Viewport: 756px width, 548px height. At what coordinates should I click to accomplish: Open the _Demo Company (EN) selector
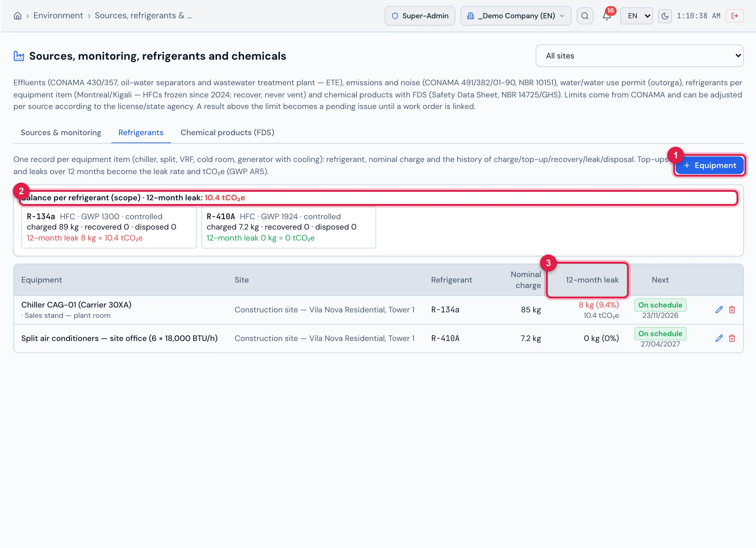(515, 16)
